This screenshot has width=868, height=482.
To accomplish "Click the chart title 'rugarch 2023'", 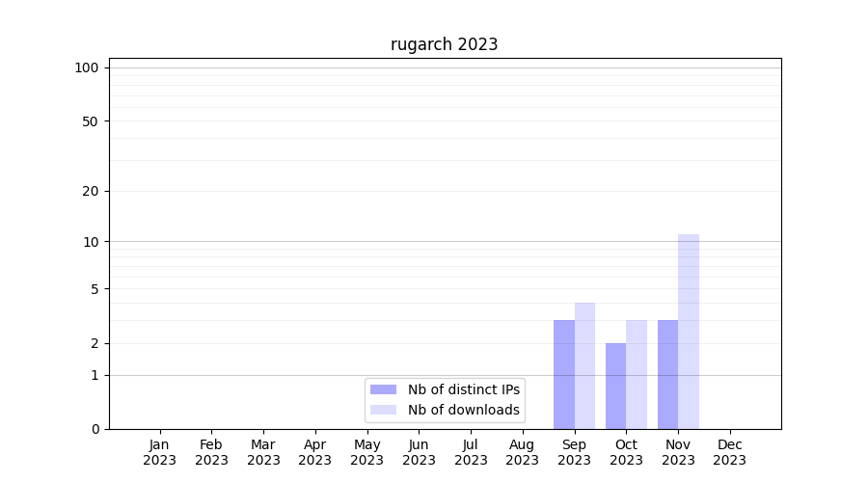I will tap(444, 44).
